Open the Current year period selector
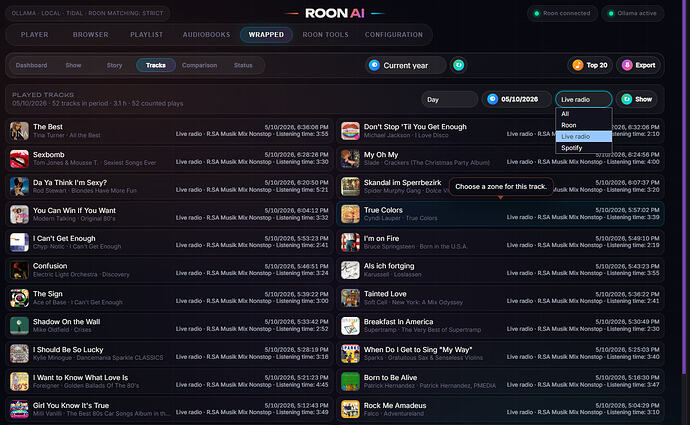 405,65
